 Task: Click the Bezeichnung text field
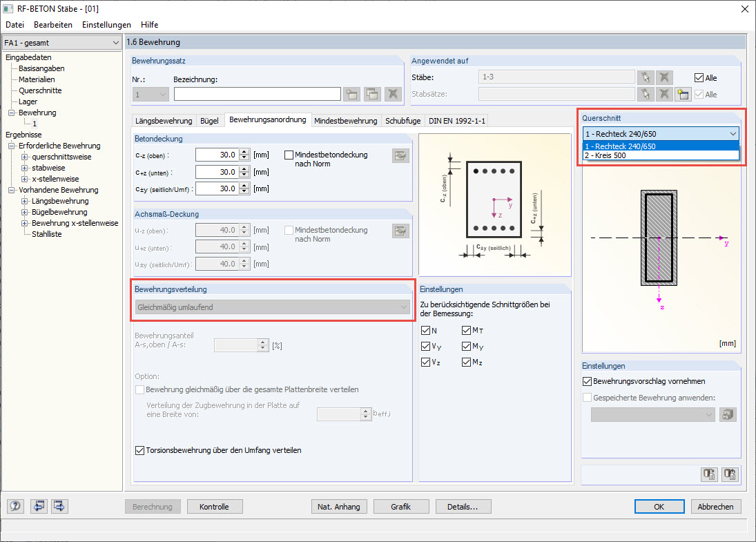pos(258,94)
